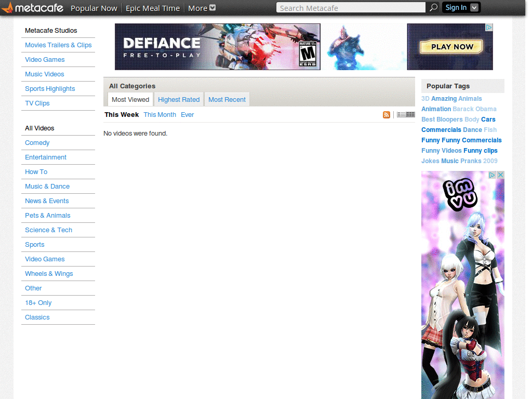Select the Highest Rated tab

coord(179,99)
